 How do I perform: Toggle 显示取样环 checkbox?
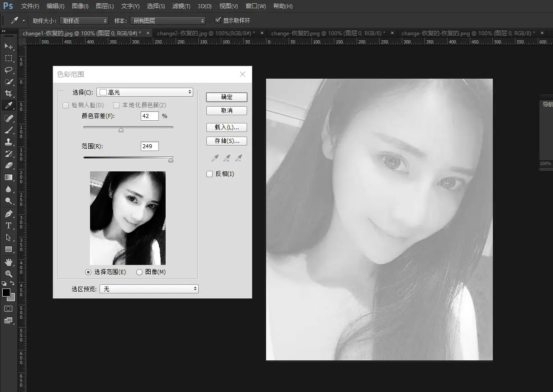(218, 20)
